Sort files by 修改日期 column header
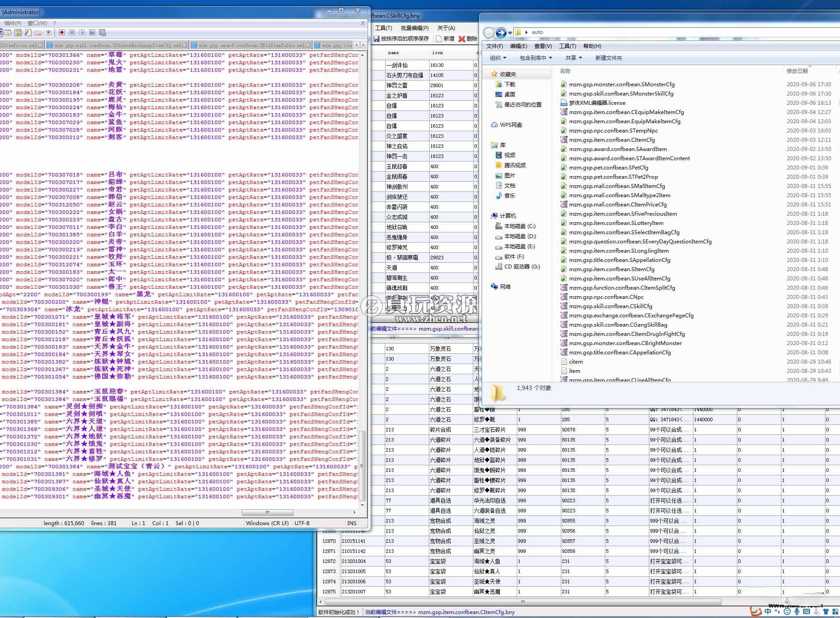The height and width of the screenshot is (618, 840). (x=797, y=71)
